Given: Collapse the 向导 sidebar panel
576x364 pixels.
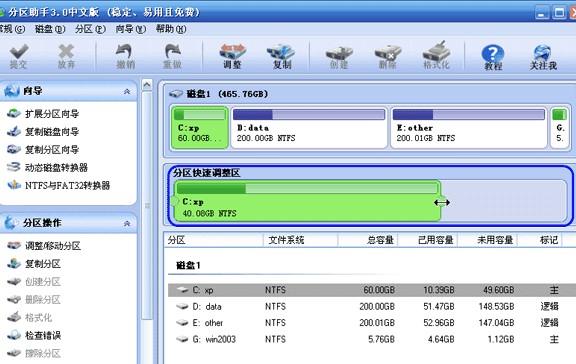Looking at the screenshot, I should (x=127, y=91).
